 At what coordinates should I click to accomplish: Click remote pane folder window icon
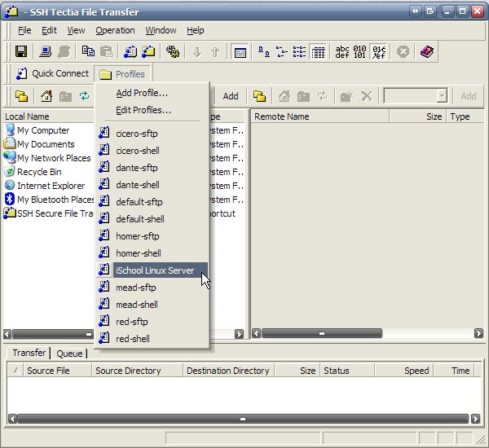(259, 96)
